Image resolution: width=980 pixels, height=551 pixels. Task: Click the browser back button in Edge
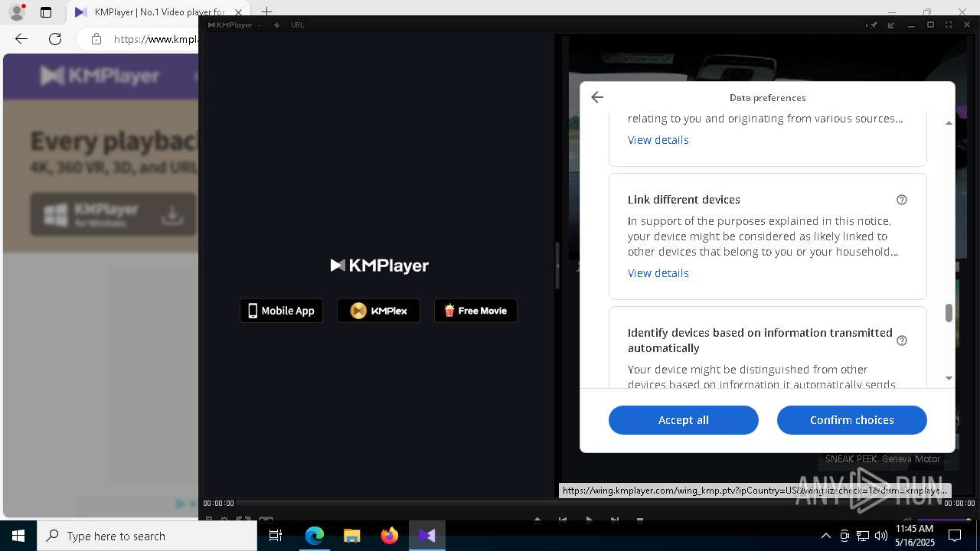(x=21, y=39)
